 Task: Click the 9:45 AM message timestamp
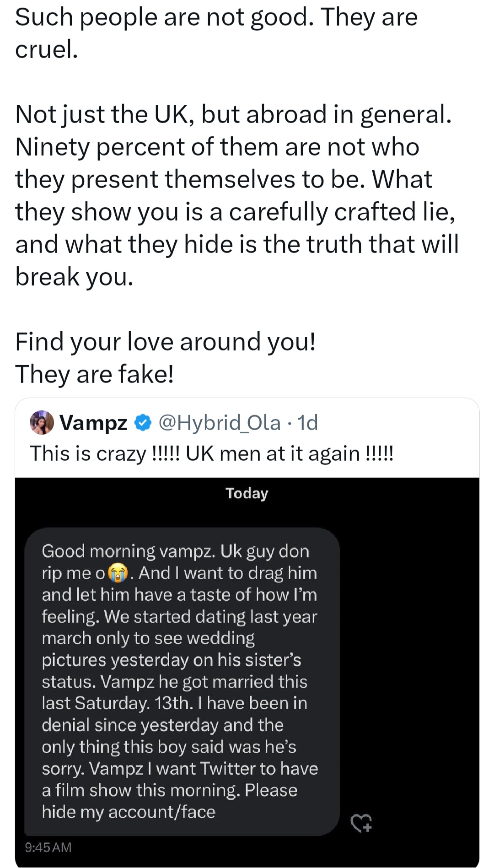[x=48, y=847]
